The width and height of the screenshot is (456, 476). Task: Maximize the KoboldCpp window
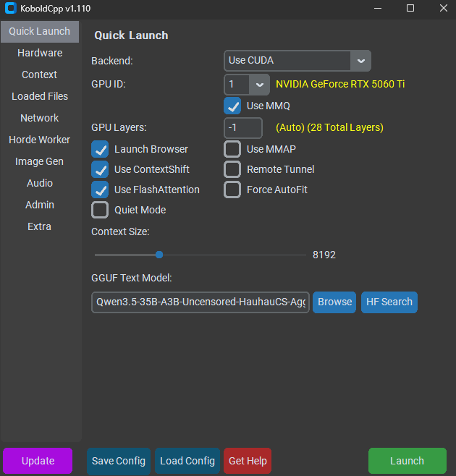[x=410, y=8]
